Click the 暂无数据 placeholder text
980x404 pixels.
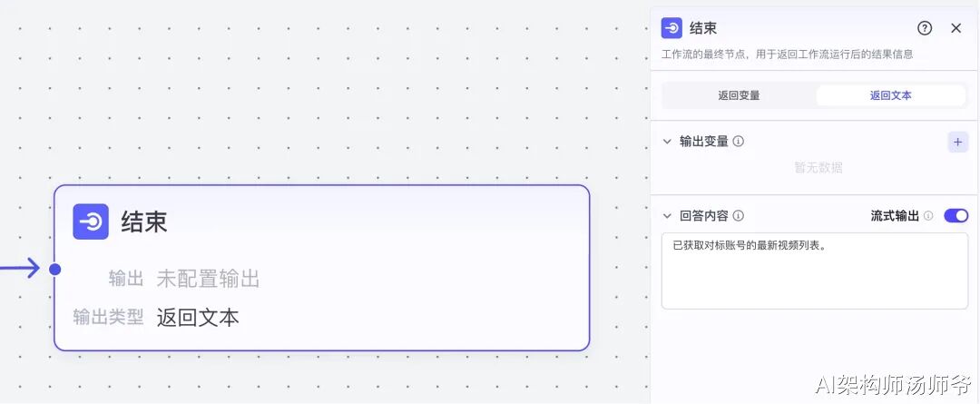pyautogui.click(x=818, y=168)
